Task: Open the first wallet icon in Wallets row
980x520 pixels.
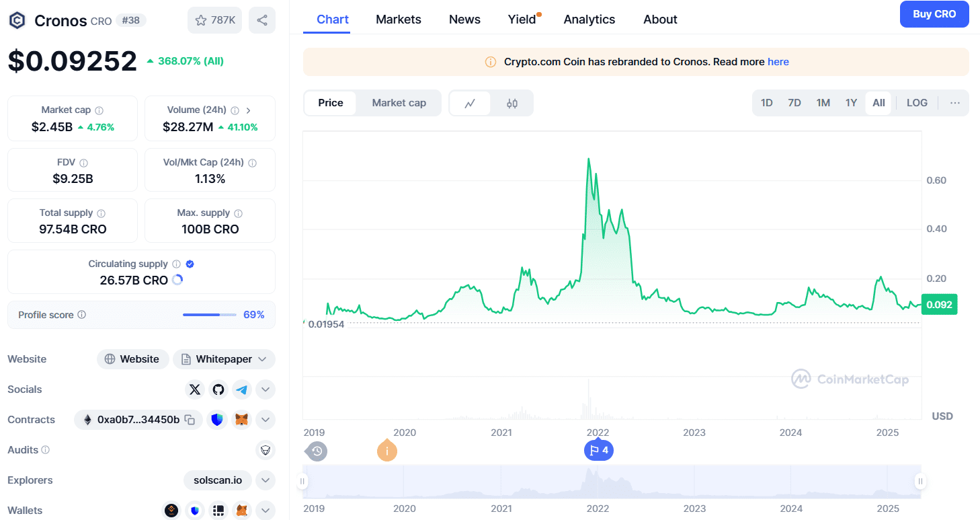Action: [x=172, y=511]
